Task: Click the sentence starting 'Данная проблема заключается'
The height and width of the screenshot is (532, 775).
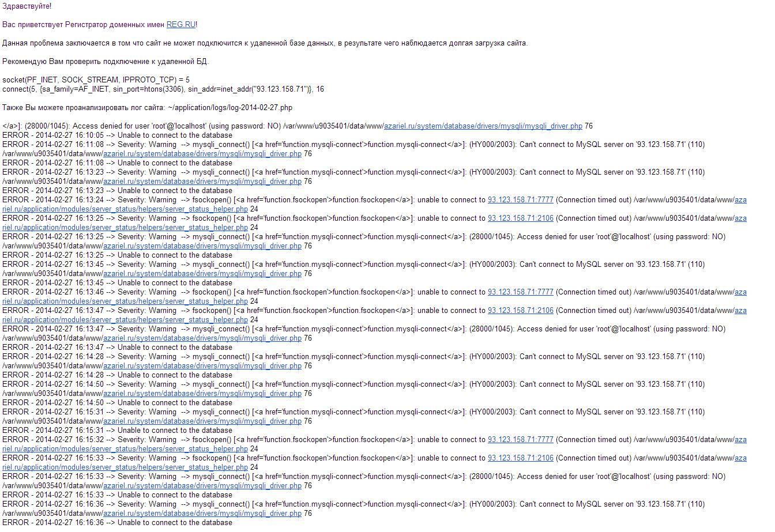Action: [265, 43]
